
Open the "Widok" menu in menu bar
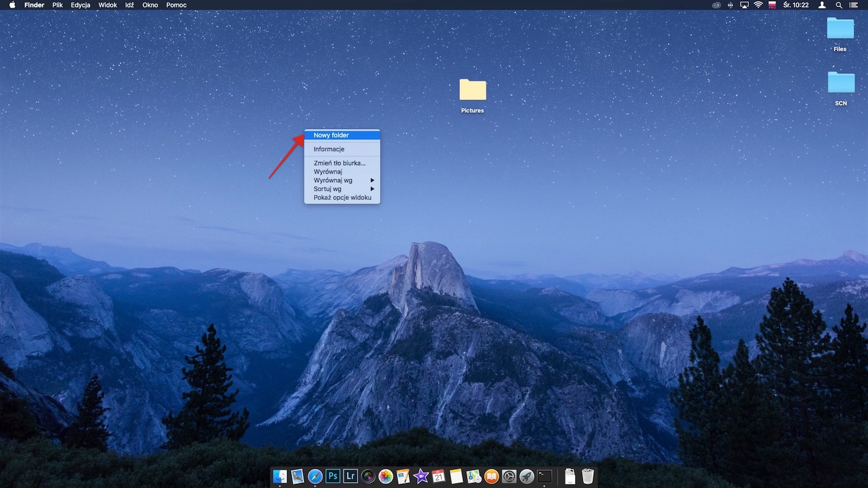[x=108, y=5]
